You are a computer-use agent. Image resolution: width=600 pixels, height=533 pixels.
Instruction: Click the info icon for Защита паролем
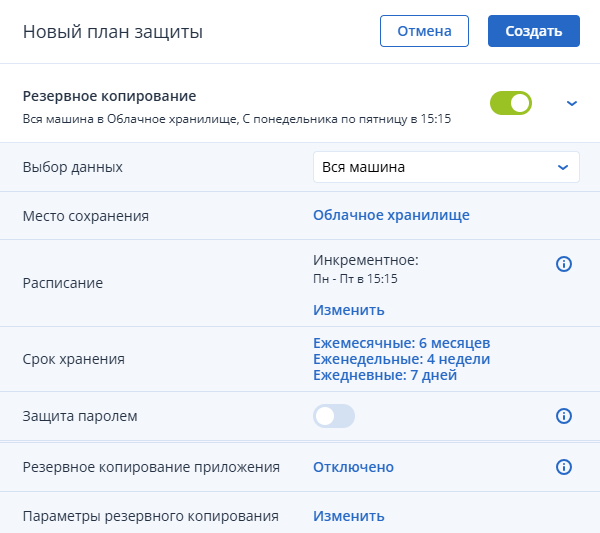point(564,416)
